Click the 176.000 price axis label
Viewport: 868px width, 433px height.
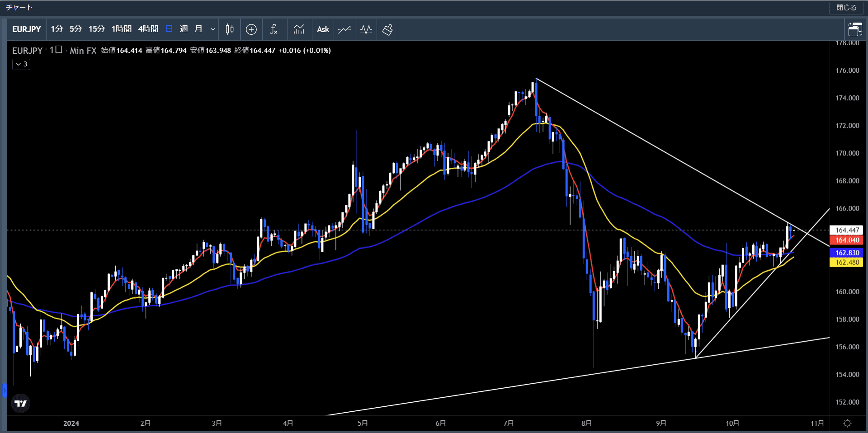[x=847, y=71]
